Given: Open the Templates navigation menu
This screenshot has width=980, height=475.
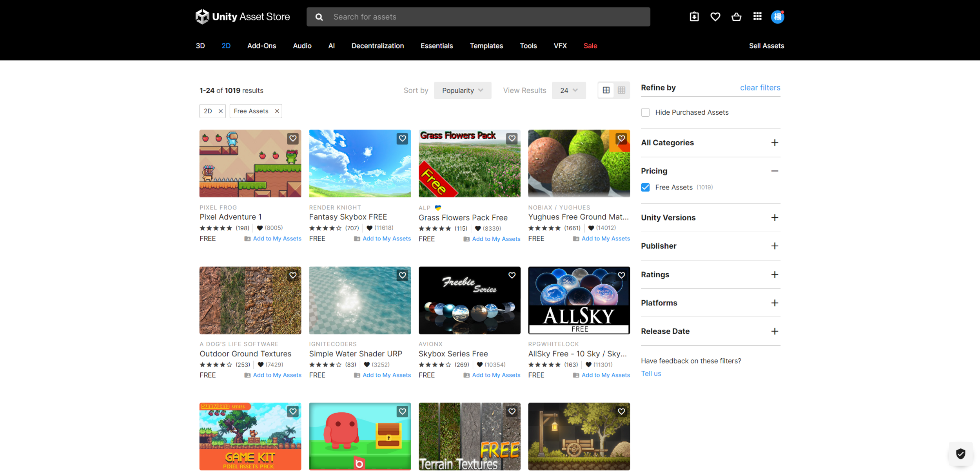Looking at the screenshot, I should [x=486, y=46].
